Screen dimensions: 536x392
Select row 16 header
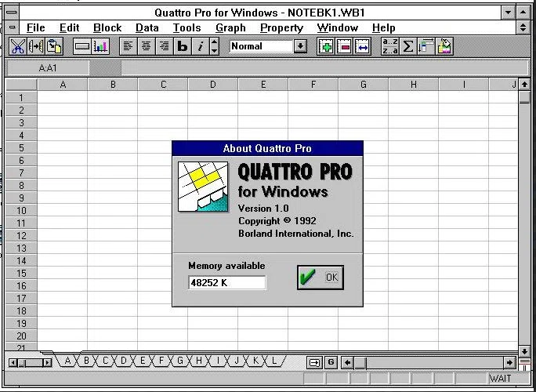(x=21, y=285)
